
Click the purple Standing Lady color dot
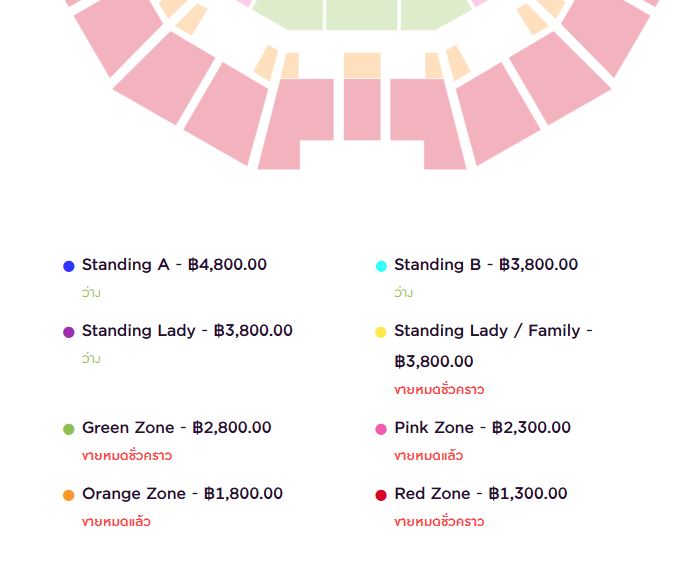pyautogui.click(x=68, y=332)
